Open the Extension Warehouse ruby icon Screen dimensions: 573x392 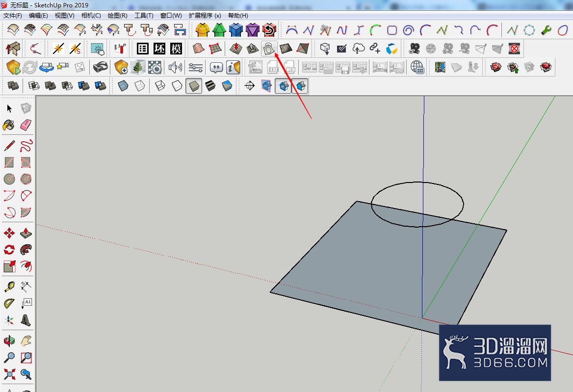pyautogui.click(x=546, y=67)
